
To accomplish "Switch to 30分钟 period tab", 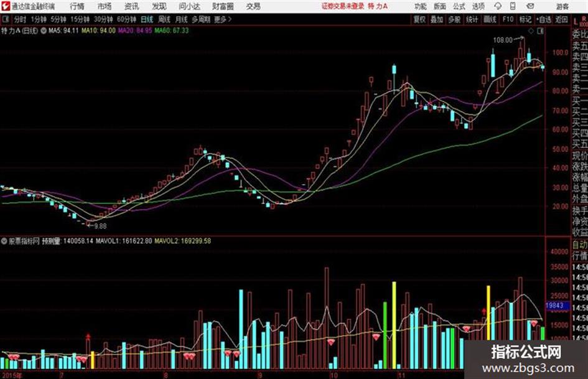I will (103, 19).
